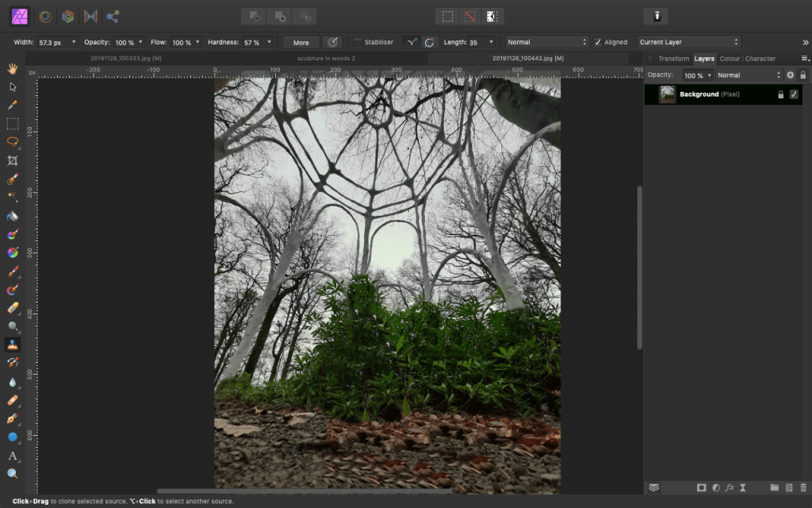The image size is (812, 508).
Task: Click the Transform panel tab
Action: (x=673, y=59)
